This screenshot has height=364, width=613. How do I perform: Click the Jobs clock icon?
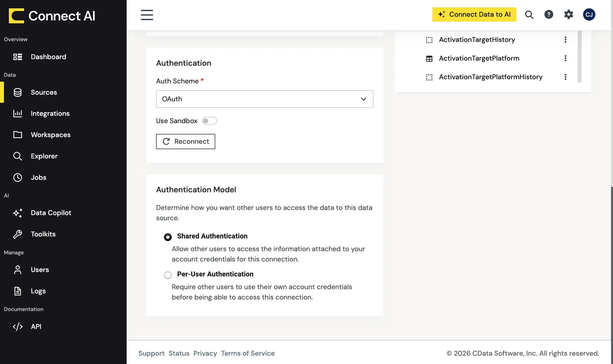(x=18, y=177)
